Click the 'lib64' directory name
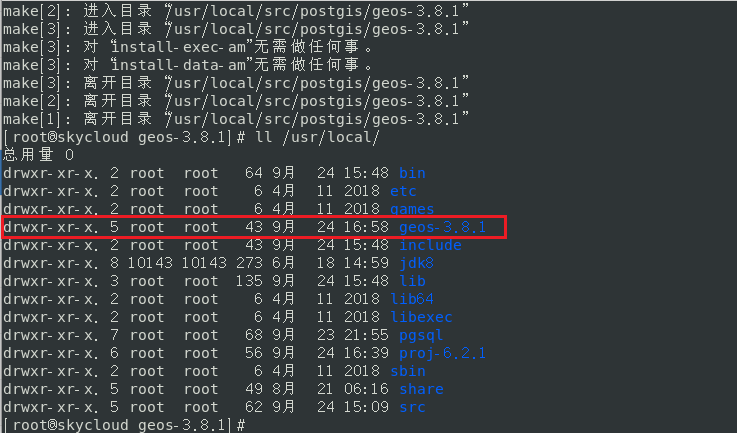Screen dimensions: 737x433 (412, 299)
